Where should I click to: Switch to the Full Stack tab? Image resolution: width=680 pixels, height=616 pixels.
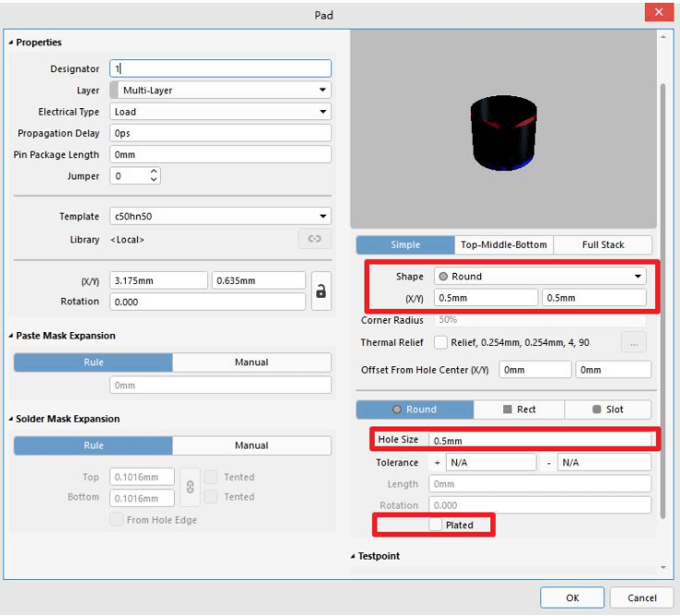pyautogui.click(x=602, y=245)
